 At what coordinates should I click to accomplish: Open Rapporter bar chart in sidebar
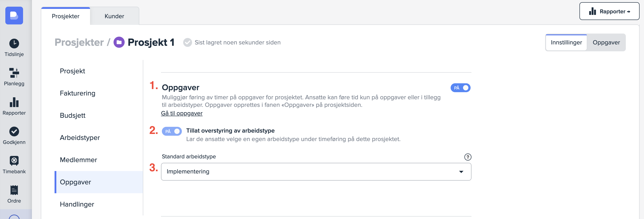coord(14,102)
